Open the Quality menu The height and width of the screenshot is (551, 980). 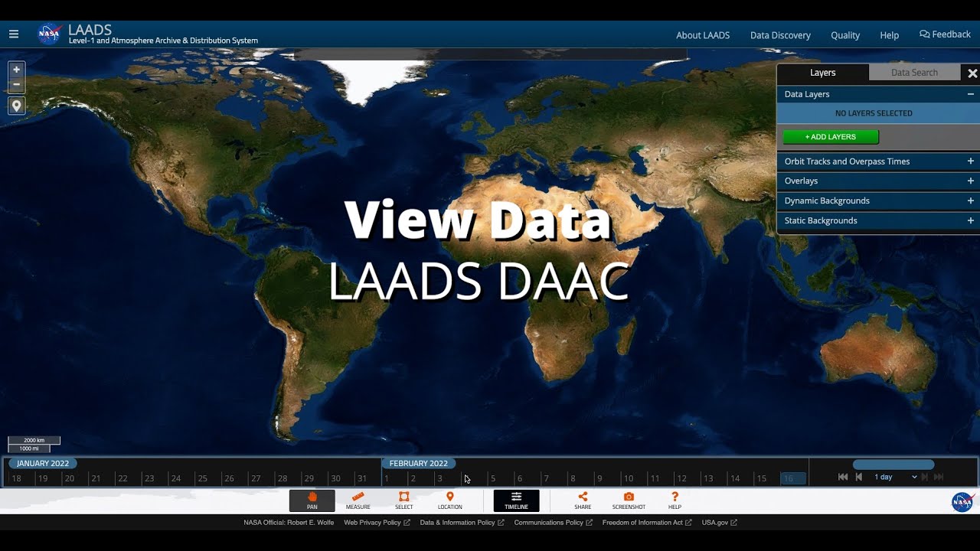tap(845, 35)
